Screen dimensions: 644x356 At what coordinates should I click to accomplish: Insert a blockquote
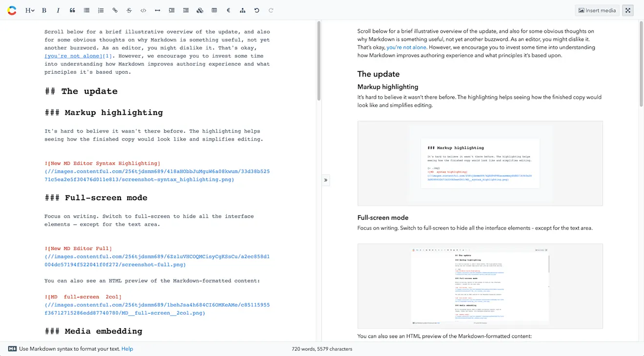coord(72,10)
